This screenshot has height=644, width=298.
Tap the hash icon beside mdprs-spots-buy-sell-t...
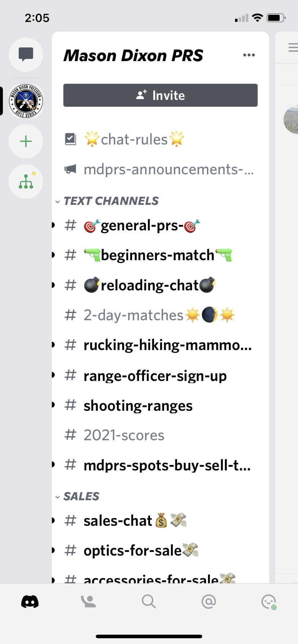pyautogui.click(x=70, y=465)
